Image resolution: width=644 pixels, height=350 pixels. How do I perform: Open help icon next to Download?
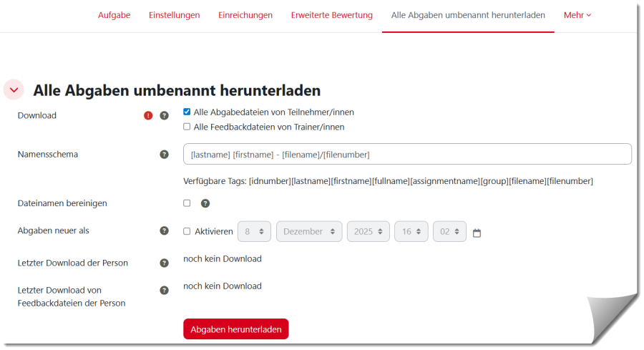pyautogui.click(x=164, y=115)
